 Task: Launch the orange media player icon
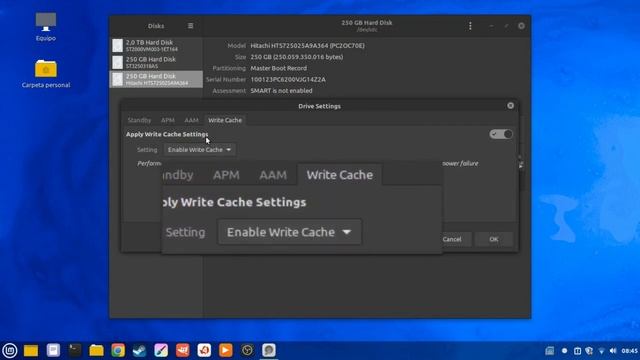226,350
